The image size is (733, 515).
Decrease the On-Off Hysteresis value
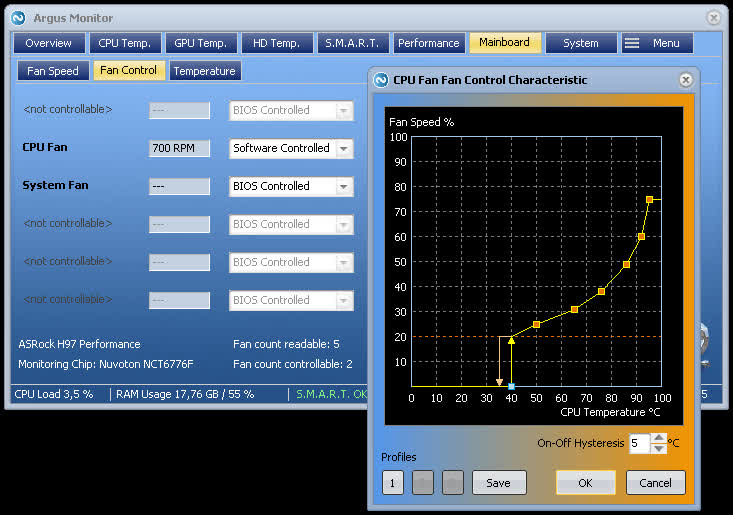tap(659, 449)
